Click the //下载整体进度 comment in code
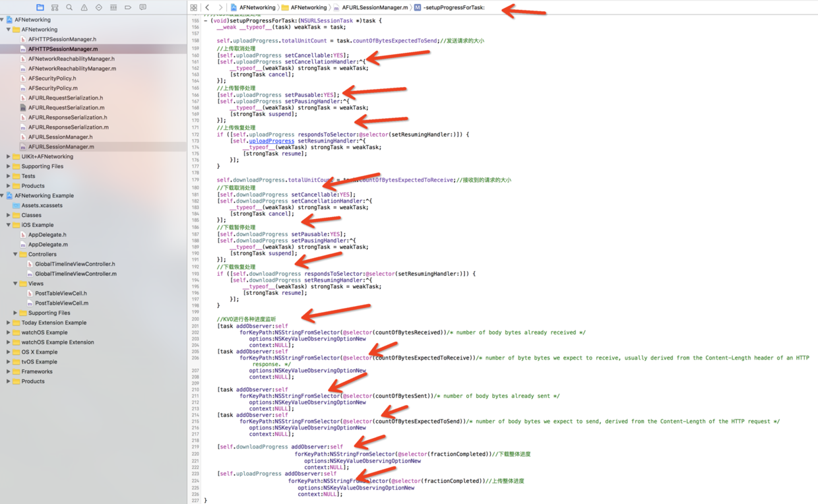 click(512, 454)
